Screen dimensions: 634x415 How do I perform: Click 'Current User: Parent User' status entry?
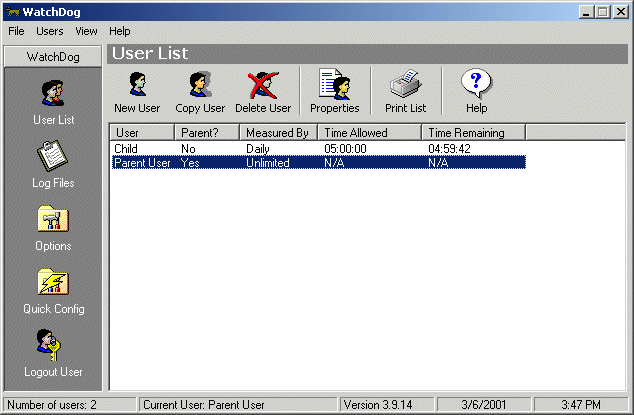click(204, 404)
